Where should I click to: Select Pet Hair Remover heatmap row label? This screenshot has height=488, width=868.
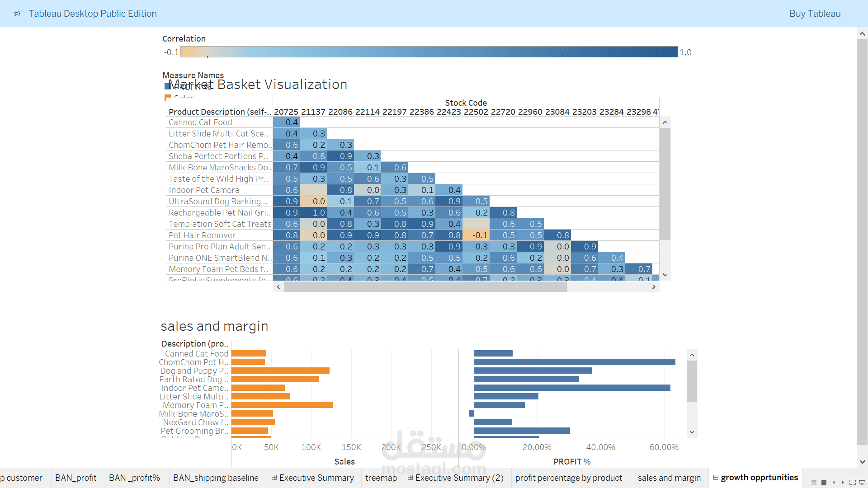coord(202,235)
